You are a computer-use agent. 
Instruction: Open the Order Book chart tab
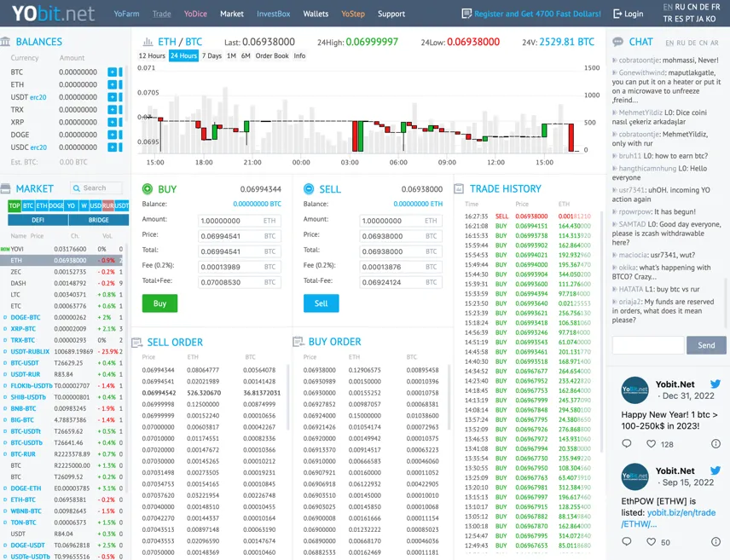pyautogui.click(x=272, y=56)
